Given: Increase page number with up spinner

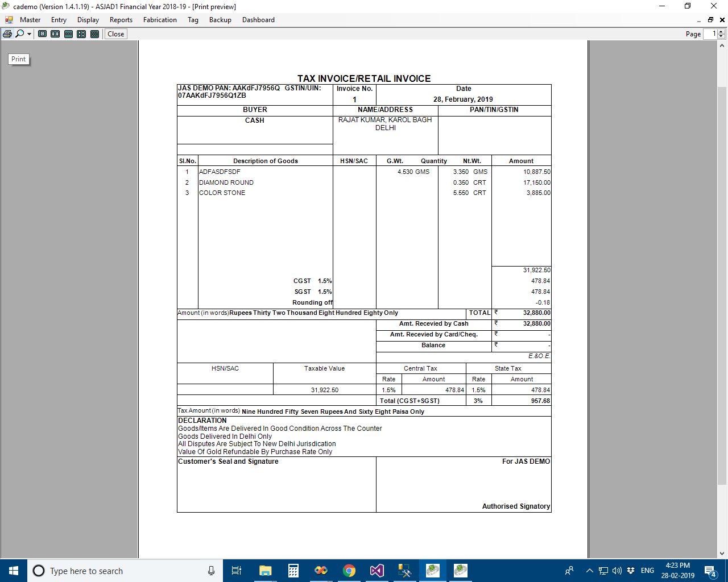Looking at the screenshot, I should 721,32.
